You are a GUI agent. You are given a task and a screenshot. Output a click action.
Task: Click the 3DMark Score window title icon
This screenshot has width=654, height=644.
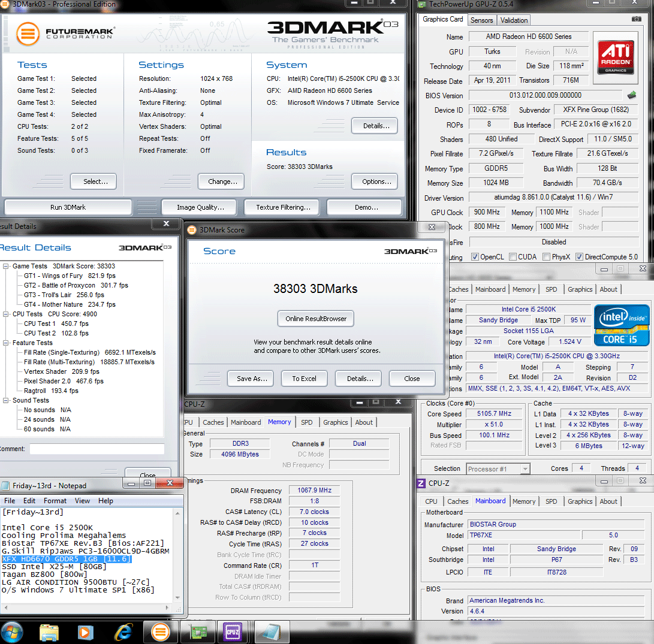click(192, 230)
